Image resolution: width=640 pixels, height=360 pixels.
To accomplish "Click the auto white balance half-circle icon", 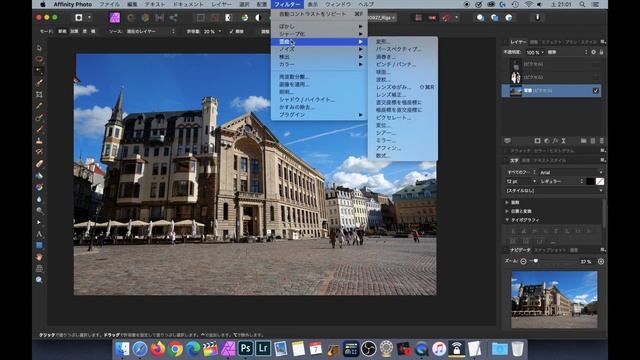I will pyautogui.click(x=258, y=18).
